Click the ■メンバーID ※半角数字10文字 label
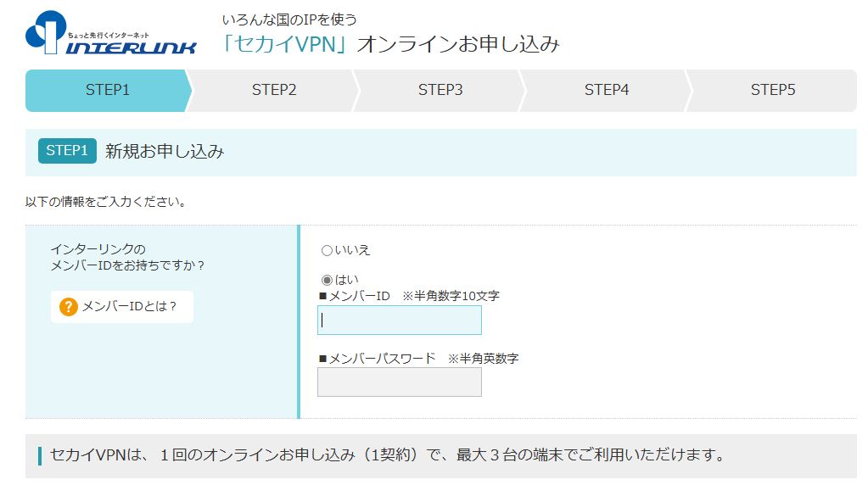This screenshot has width=868, height=485. point(409,296)
